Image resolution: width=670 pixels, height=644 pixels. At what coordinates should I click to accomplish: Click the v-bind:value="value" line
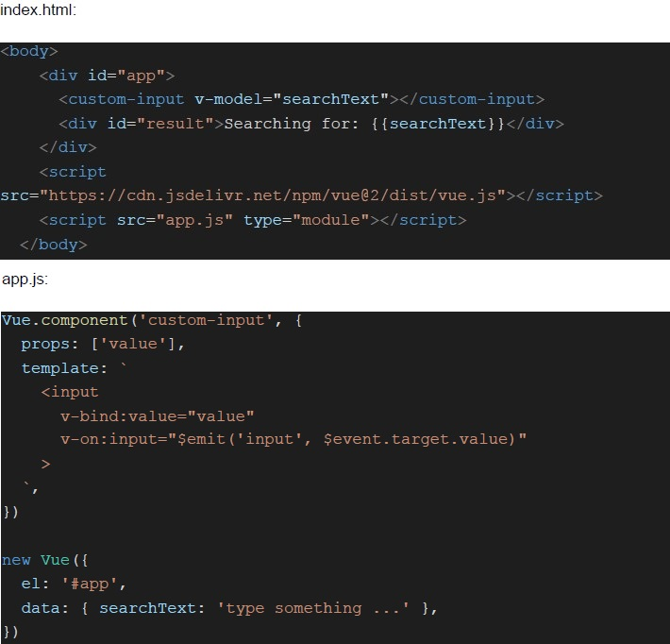pyautogui.click(x=158, y=416)
